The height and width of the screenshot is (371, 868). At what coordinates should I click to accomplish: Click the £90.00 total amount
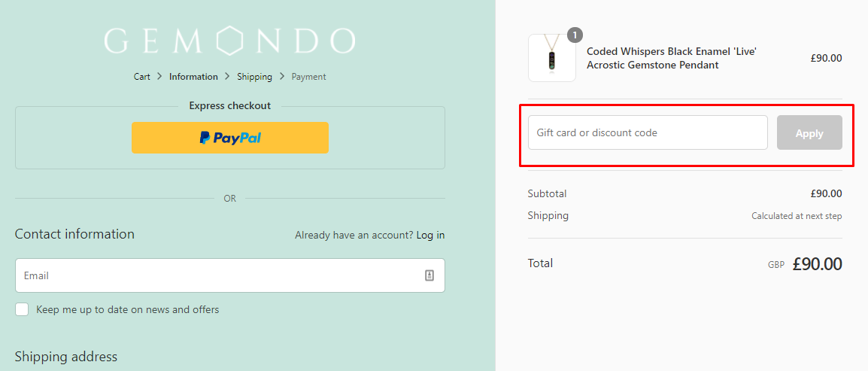(x=817, y=264)
